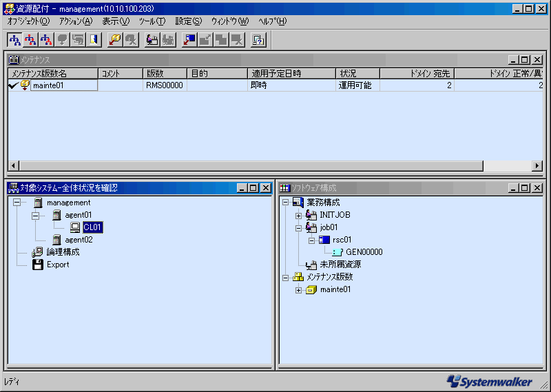
Task: Collapse the job01 tree node
Action: (x=298, y=227)
